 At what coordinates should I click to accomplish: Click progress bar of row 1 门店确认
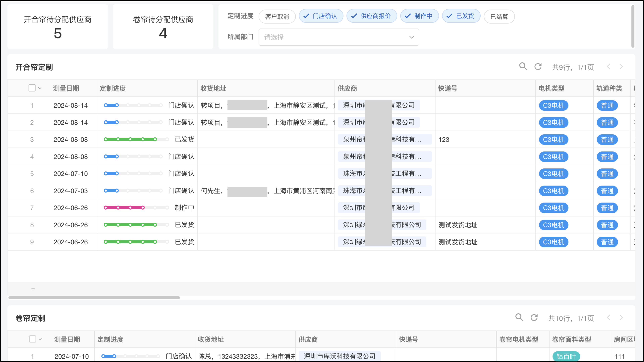click(133, 105)
